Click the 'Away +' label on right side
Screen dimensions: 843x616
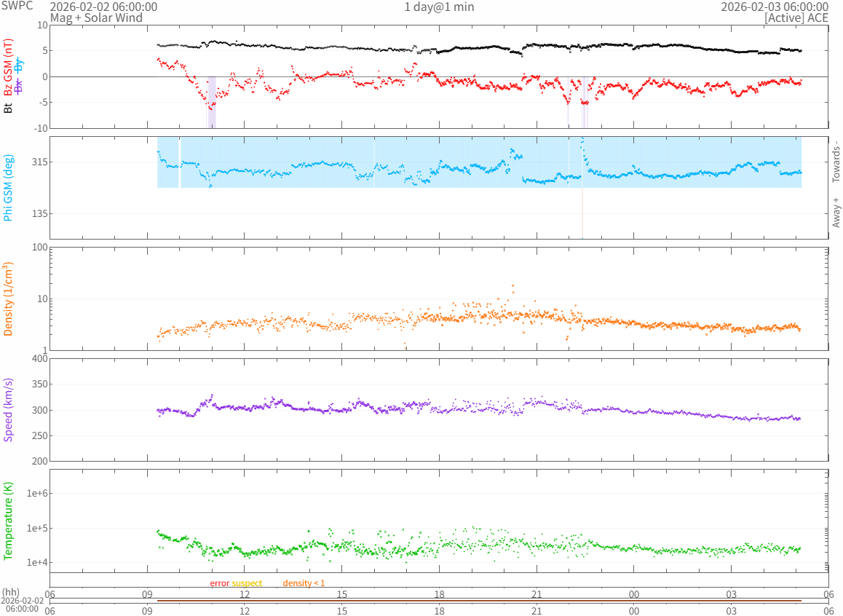click(836, 212)
